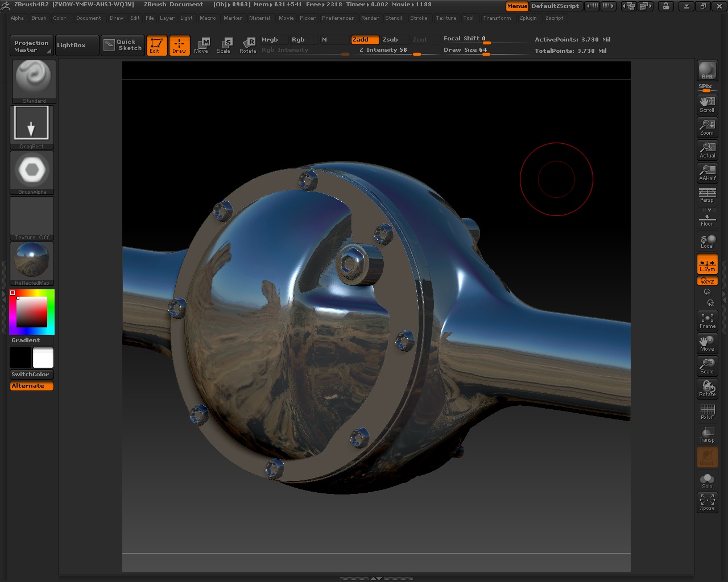
Task: Expand the Render palette
Action: pos(370,18)
